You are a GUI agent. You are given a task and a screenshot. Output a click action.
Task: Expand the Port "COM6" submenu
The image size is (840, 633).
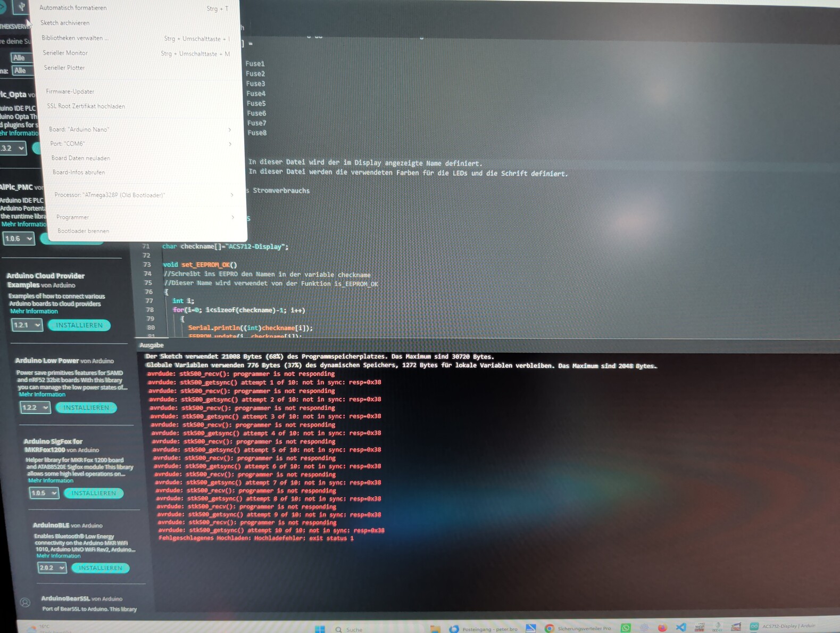click(x=142, y=144)
